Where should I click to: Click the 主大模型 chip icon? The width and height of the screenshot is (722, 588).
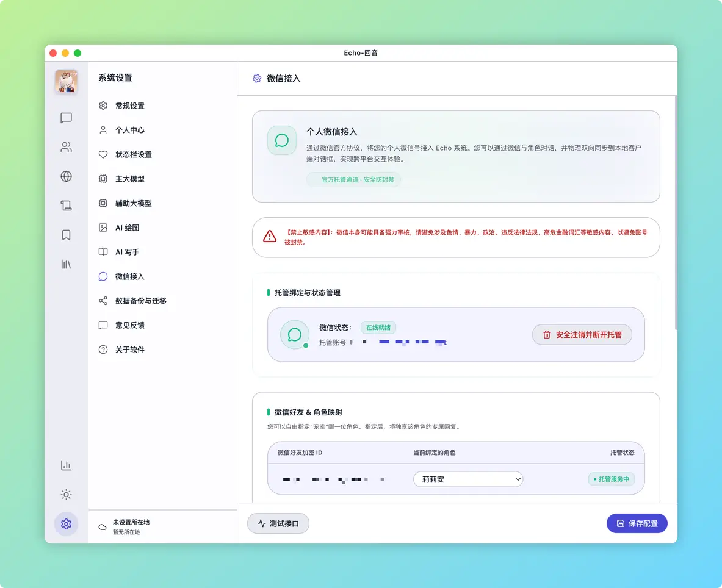click(x=103, y=179)
